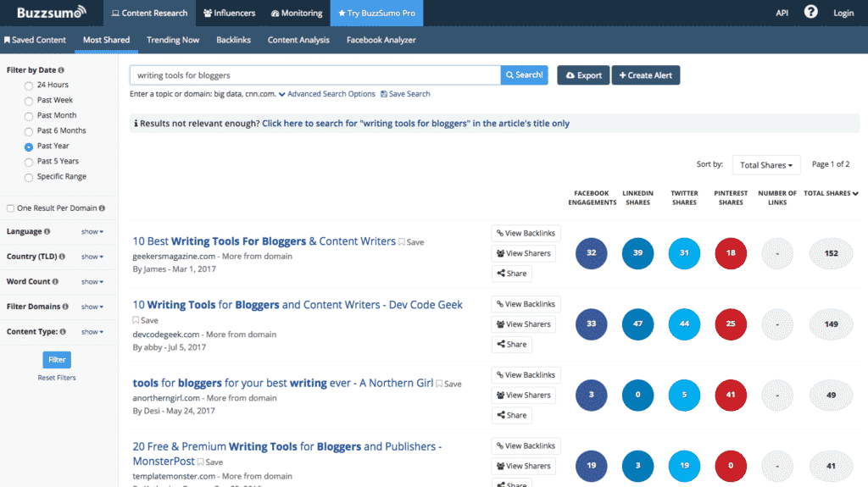Select the Past 6 Months date filter
The width and height of the screenshot is (868, 487).
(29, 131)
